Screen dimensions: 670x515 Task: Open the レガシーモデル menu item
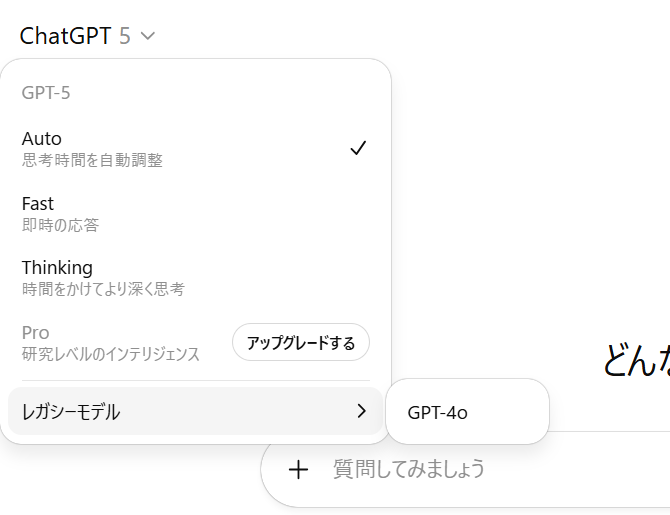click(72, 411)
